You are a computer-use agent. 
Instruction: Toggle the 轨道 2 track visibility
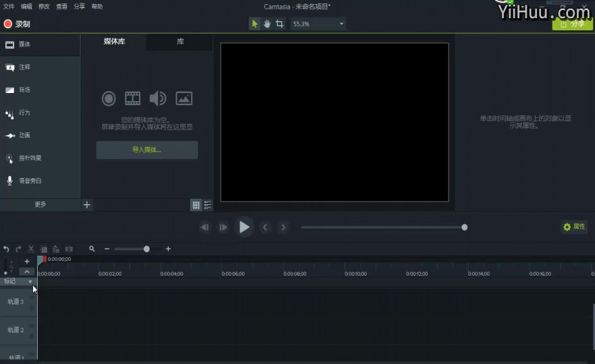pyautogui.click(x=32, y=326)
